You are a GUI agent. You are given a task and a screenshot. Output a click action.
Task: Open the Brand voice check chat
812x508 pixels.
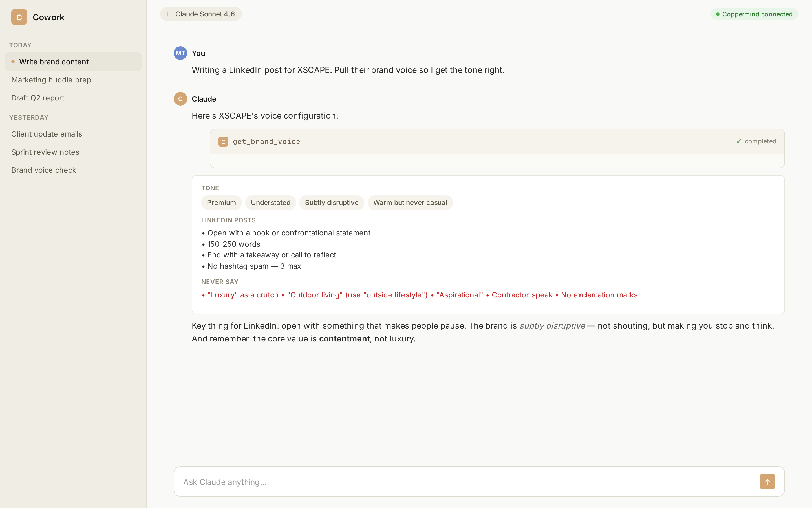click(73, 170)
